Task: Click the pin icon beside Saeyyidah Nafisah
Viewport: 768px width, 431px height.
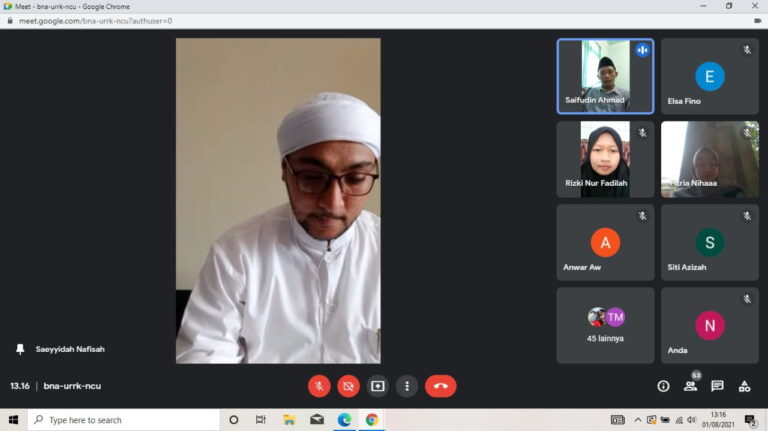Action: (x=20, y=349)
